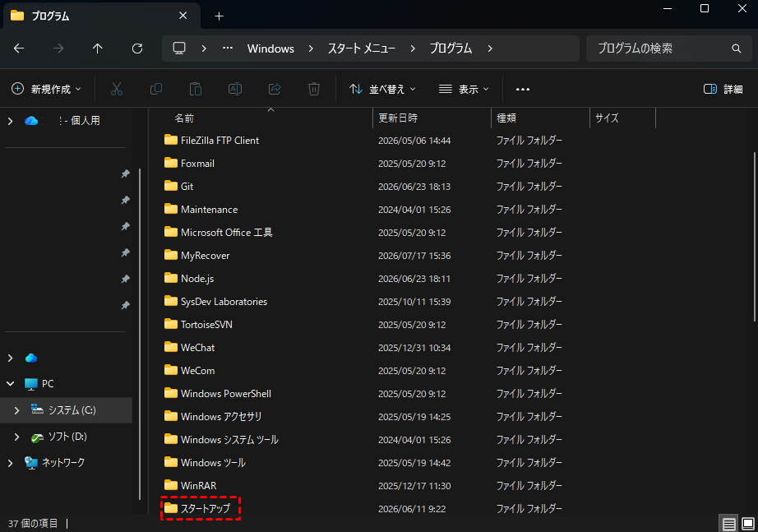
Task: Open the 並べ替え sort dropdown
Action: point(382,89)
